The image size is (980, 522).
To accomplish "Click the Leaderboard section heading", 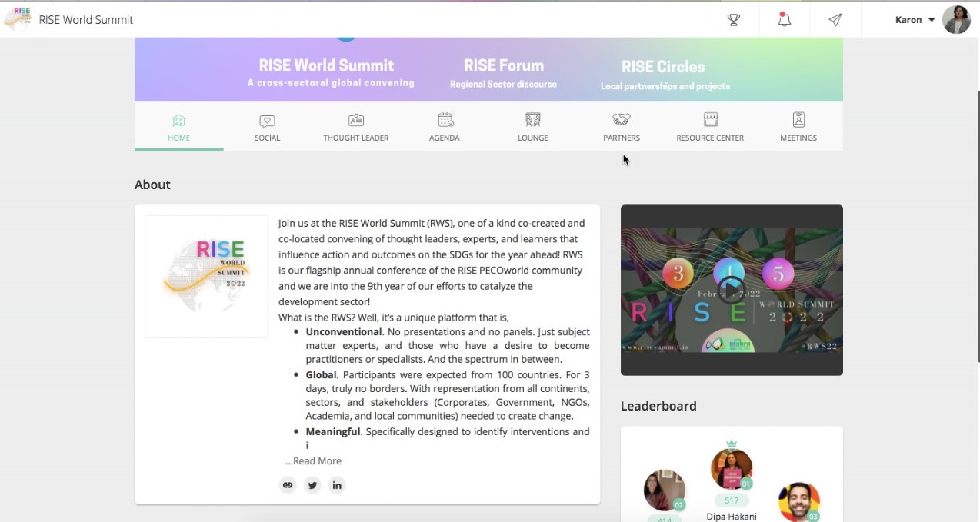I will (x=658, y=406).
